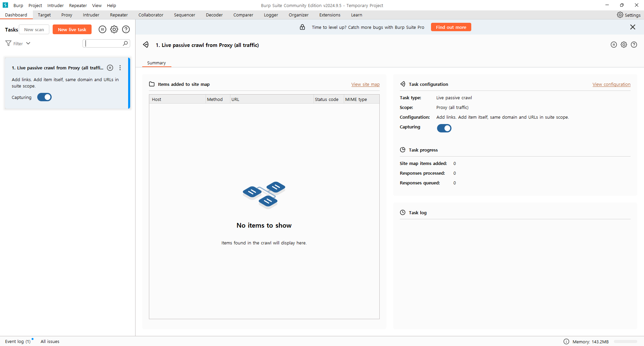Viewport: 644px width, 346px height.
Task: Open the Burp menu
Action: [18, 5]
